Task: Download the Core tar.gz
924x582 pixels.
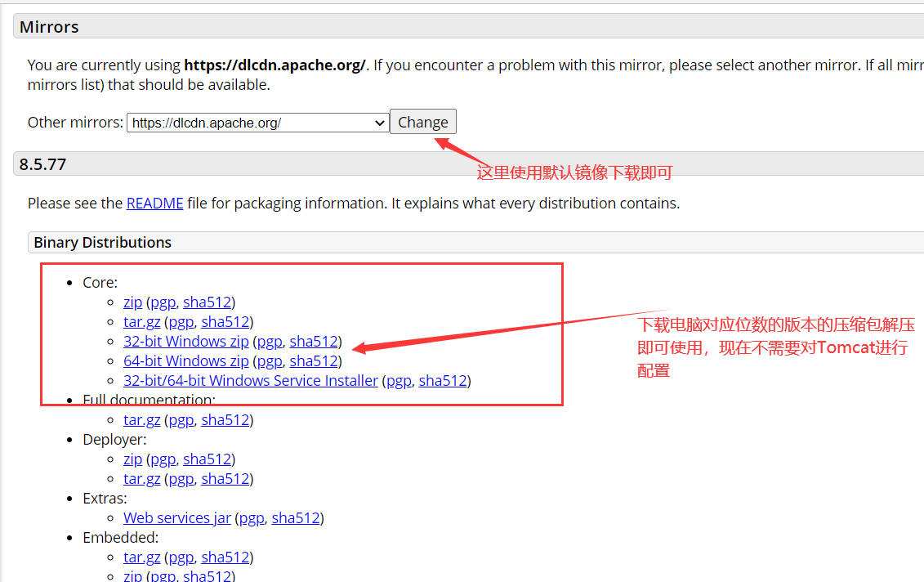Action: pos(141,322)
